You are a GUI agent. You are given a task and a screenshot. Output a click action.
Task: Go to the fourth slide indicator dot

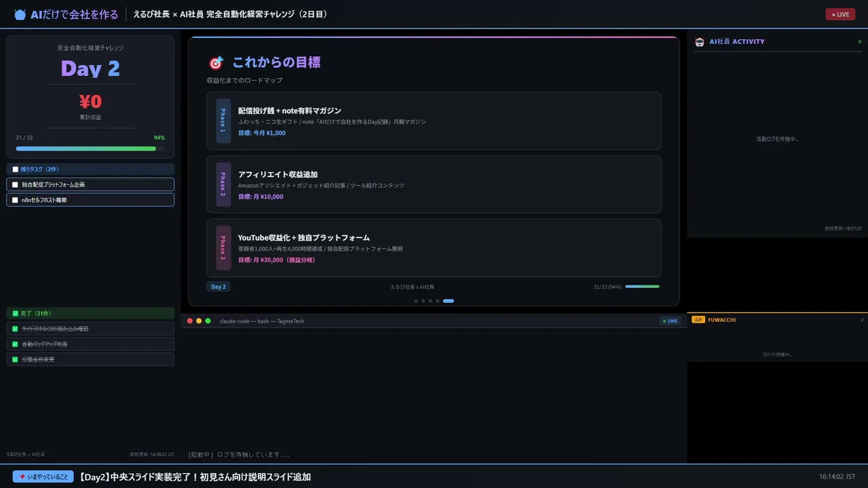coord(437,301)
